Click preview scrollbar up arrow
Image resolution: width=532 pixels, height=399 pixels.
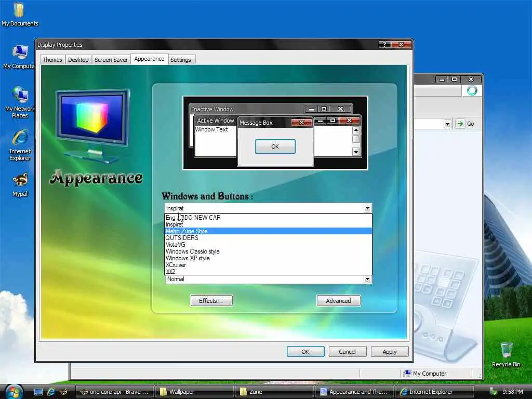356,130
